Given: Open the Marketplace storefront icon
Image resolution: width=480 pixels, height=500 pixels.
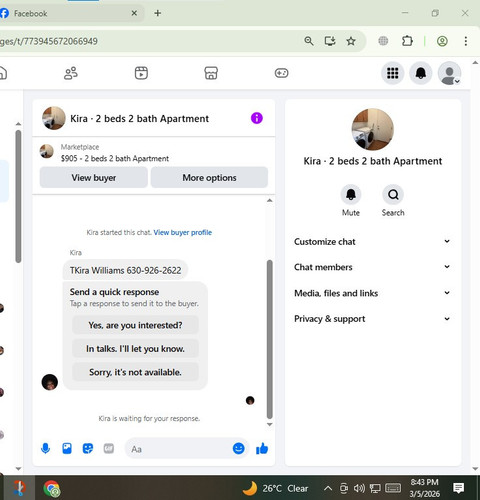Looking at the screenshot, I should [211, 73].
